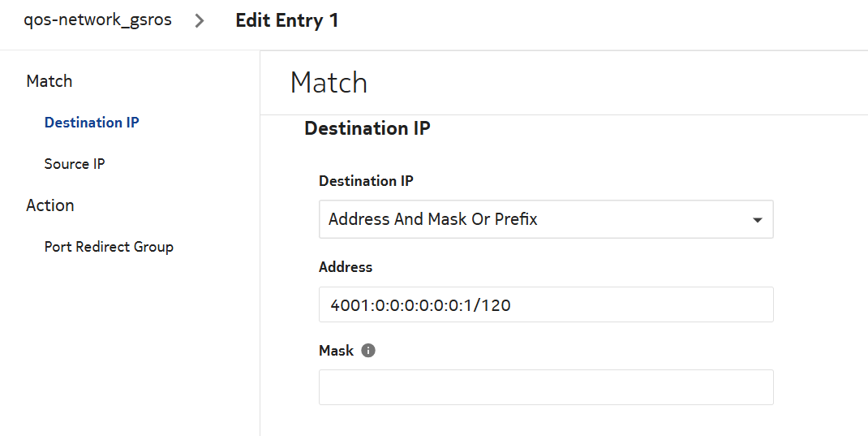Open the Port Redirect Group section
868x436 pixels.
[x=109, y=247]
